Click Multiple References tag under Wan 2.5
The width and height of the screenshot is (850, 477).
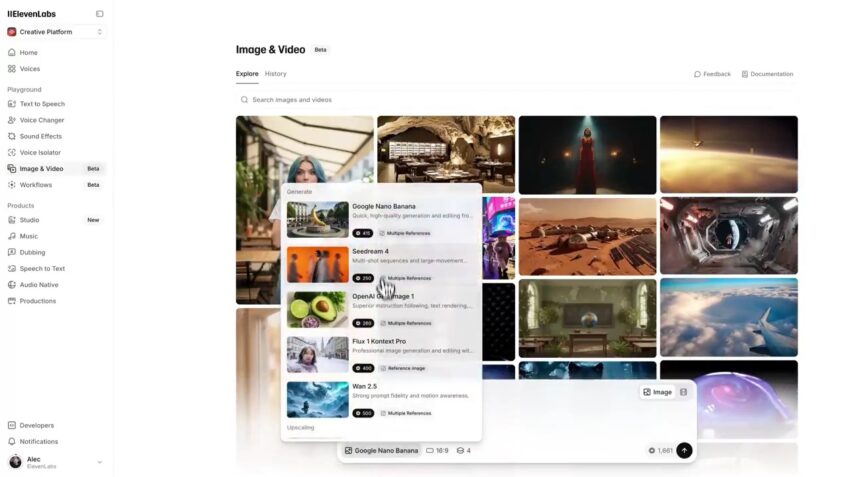(405, 414)
